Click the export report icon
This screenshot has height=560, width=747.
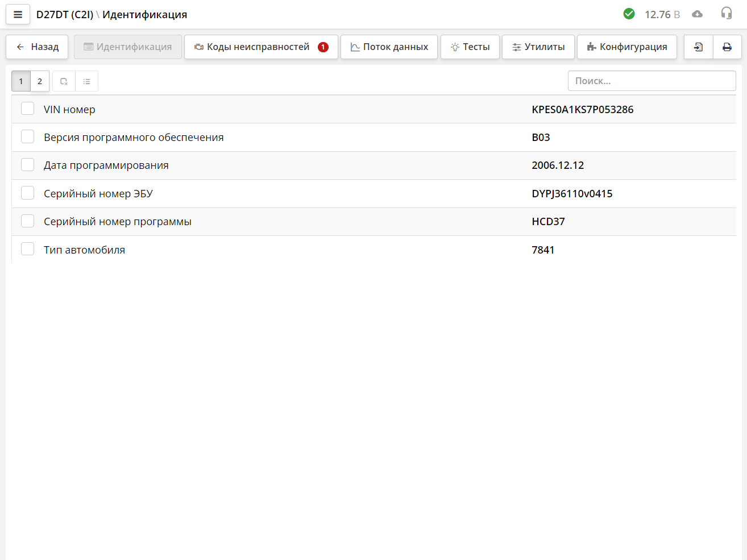point(698,47)
